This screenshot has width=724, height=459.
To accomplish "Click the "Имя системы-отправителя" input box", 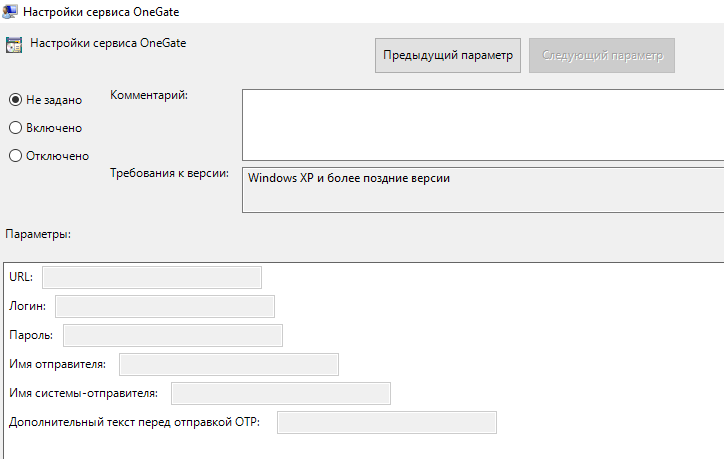I will coord(281,393).
